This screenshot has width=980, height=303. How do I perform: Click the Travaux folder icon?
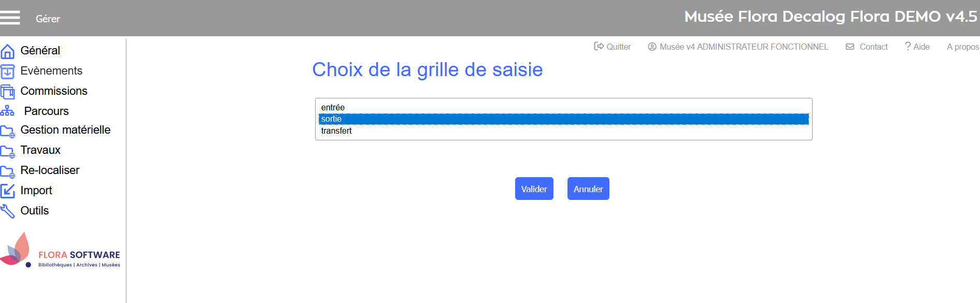[x=7, y=151]
